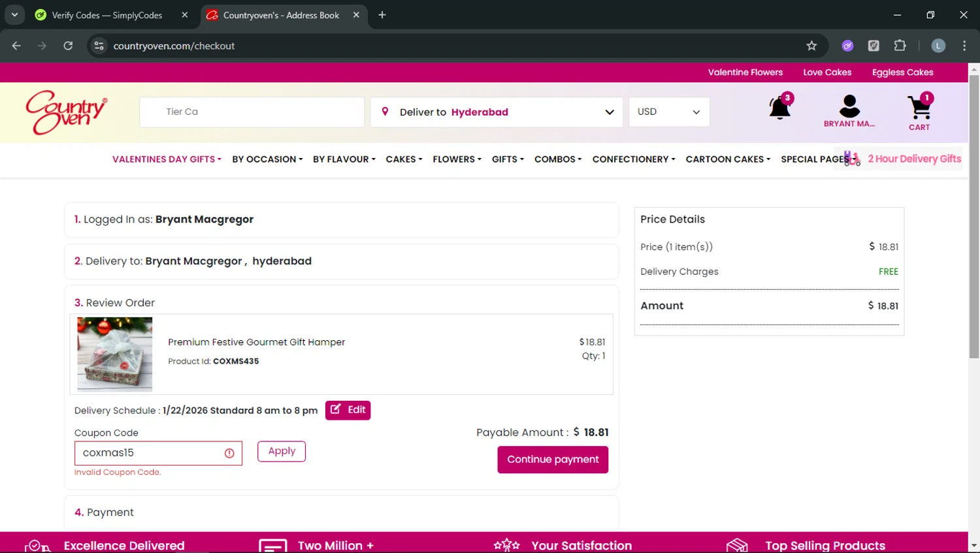Apply the coupon code
The image size is (980, 553).
click(x=282, y=451)
